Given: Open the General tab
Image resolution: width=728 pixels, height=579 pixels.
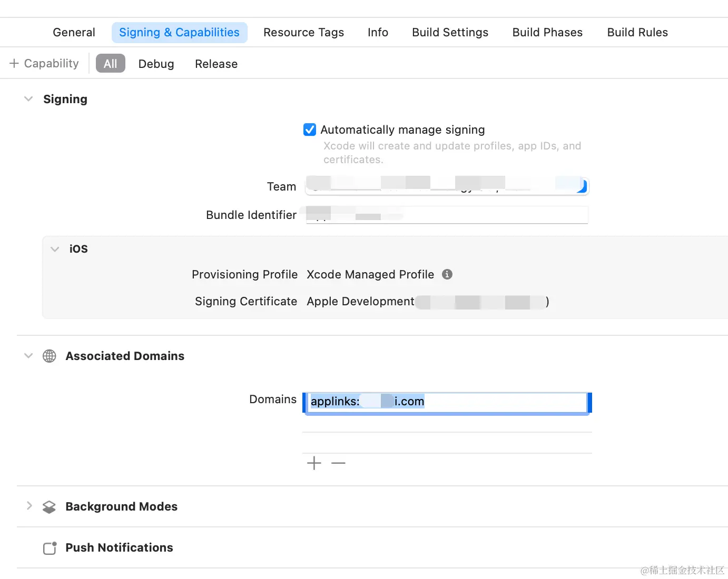Looking at the screenshot, I should click(x=74, y=33).
